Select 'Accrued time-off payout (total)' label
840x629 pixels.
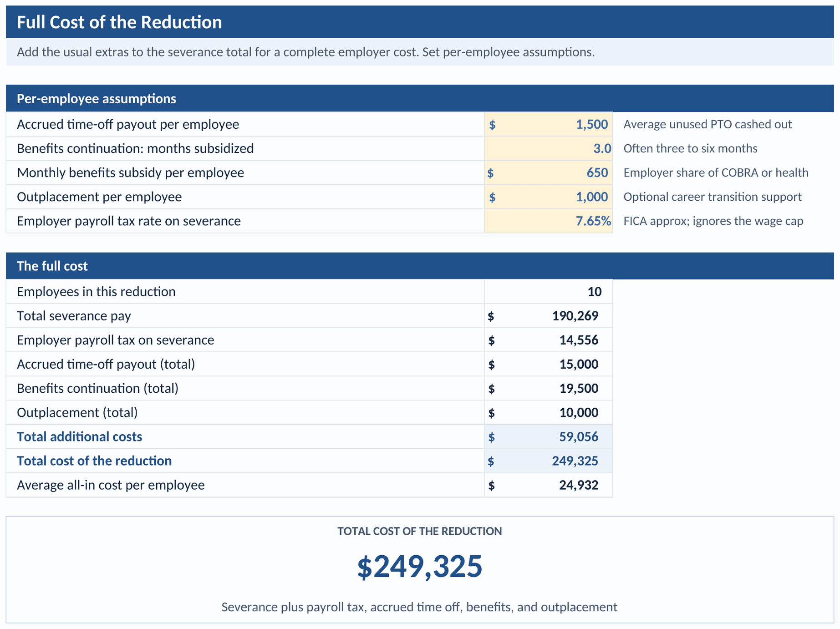[106, 364]
